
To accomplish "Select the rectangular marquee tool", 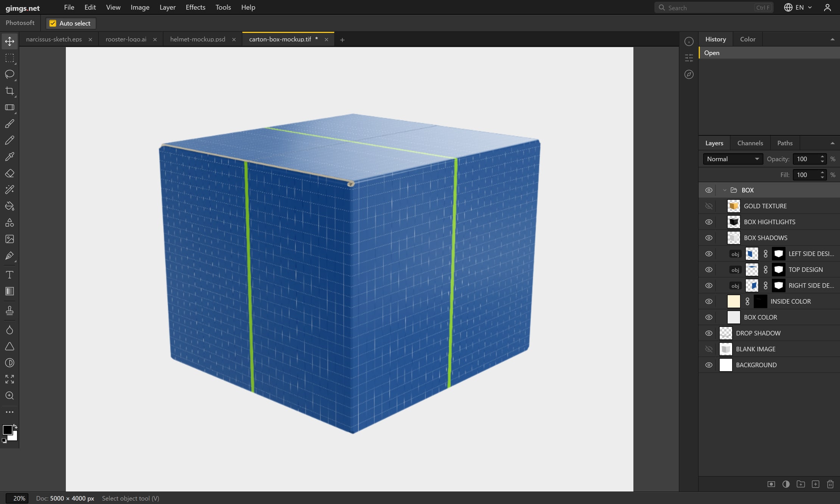I will 9,58.
